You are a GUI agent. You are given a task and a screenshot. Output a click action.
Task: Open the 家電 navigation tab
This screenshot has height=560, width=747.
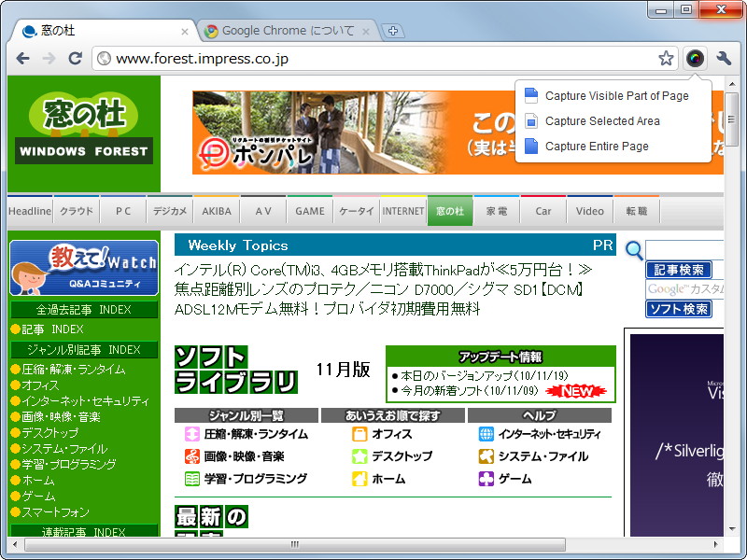(497, 211)
